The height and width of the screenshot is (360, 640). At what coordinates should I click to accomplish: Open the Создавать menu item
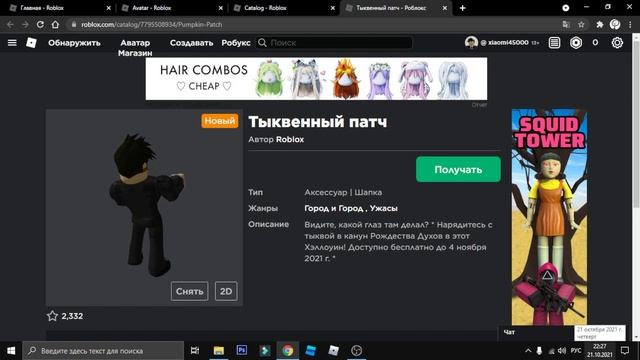191,42
